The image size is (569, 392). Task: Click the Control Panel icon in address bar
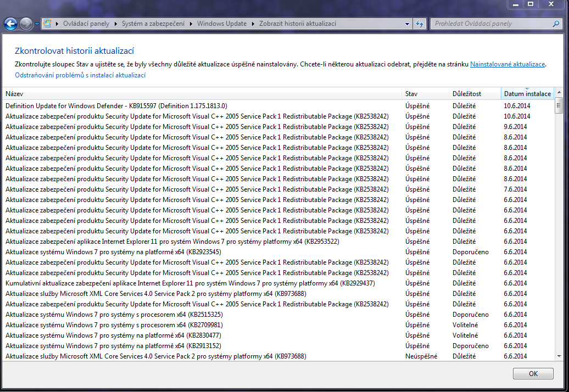tap(47, 24)
